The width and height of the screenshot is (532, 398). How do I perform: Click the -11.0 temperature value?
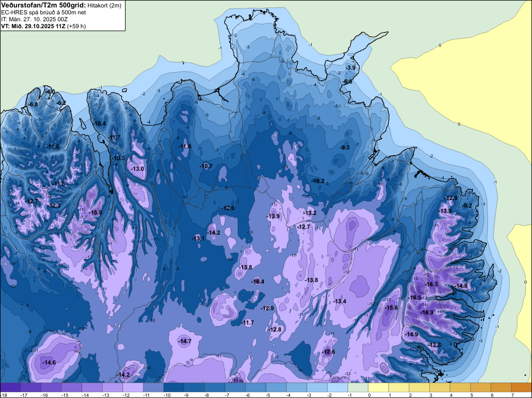click(x=53, y=146)
